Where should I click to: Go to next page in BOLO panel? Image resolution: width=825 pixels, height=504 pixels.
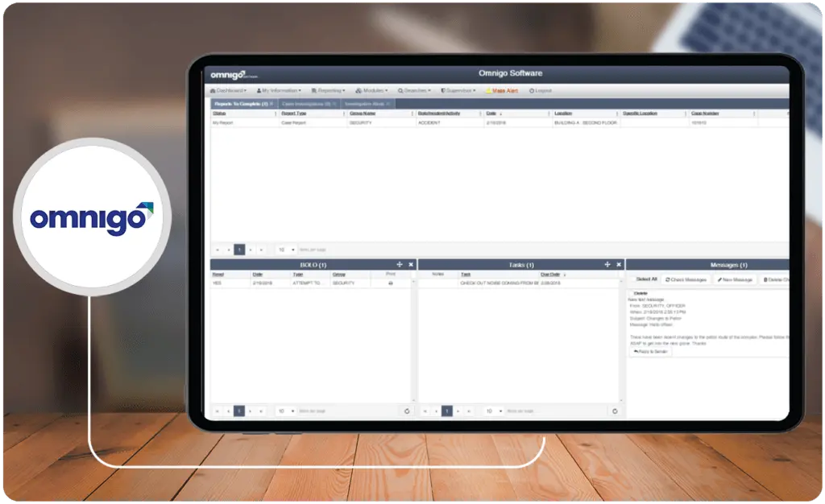[x=251, y=411]
